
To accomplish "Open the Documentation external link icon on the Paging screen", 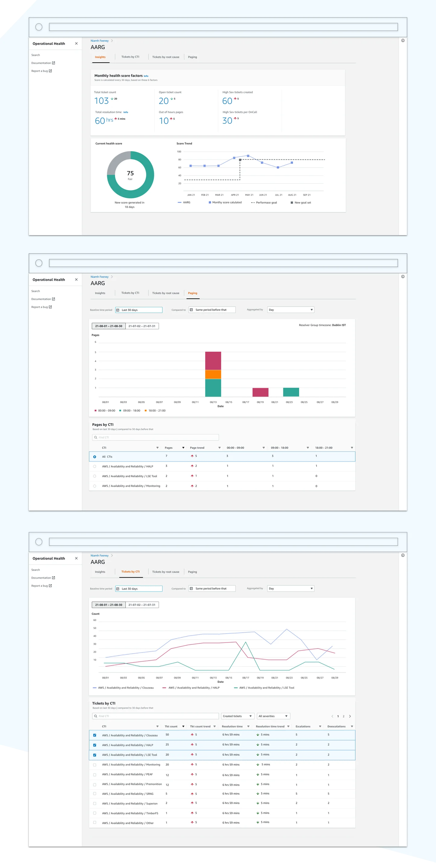I will [x=53, y=299].
